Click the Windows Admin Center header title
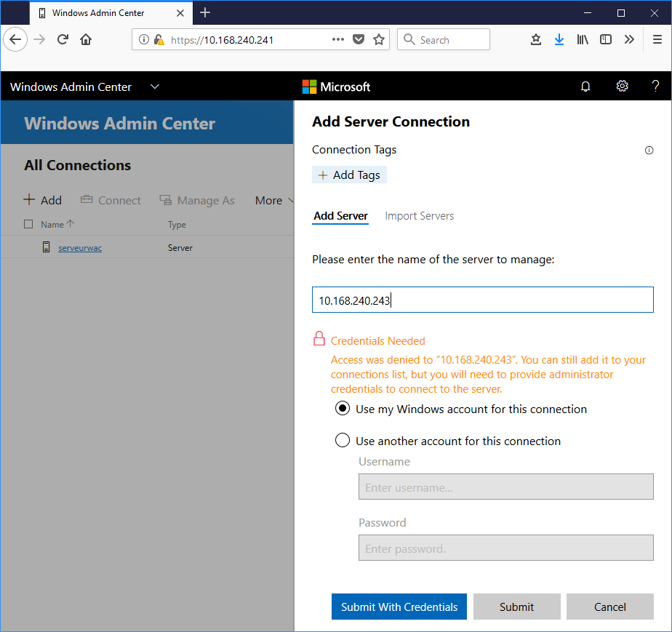 pos(71,87)
